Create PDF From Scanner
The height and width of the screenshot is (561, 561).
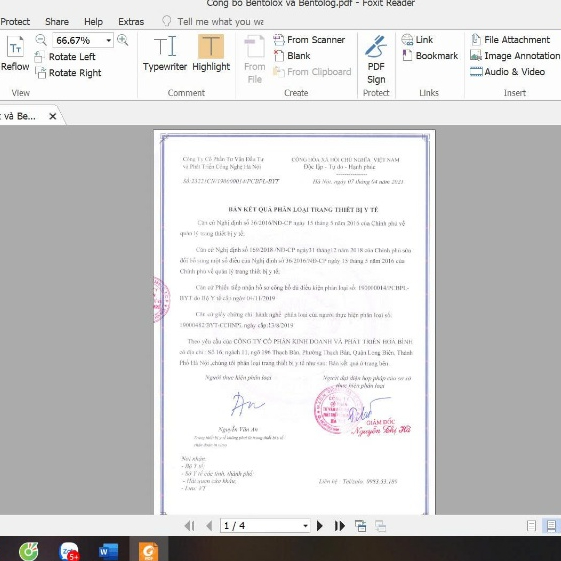pyautogui.click(x=309, y=40)
